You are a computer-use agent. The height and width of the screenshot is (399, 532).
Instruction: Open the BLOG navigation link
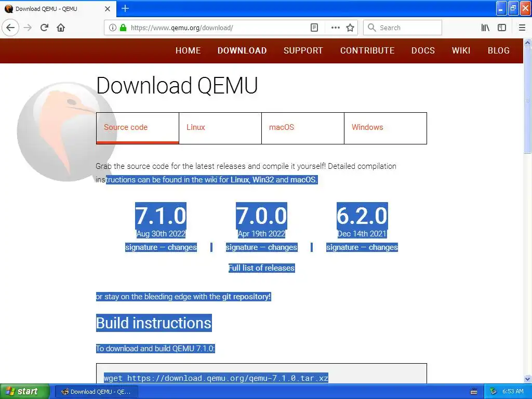(498, 50)
